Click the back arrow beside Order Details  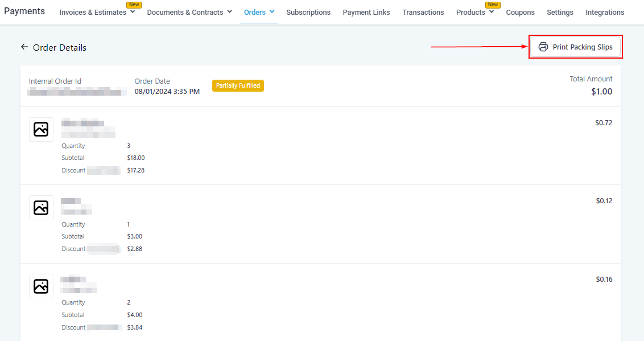24,47
